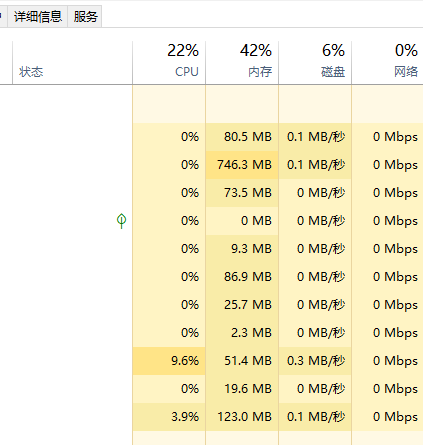The image size is (423, 445).
Task: Sort processes by 网络 column
Action: (x=387, y=62)
